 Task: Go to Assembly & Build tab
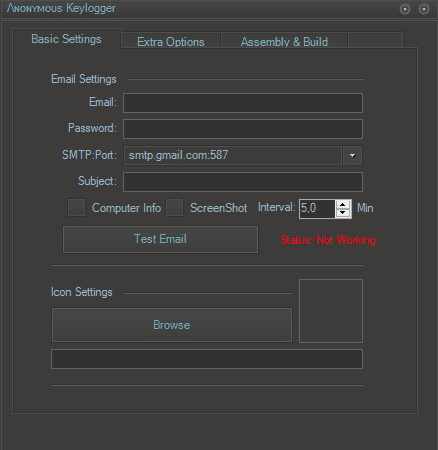tap(284, 41)
